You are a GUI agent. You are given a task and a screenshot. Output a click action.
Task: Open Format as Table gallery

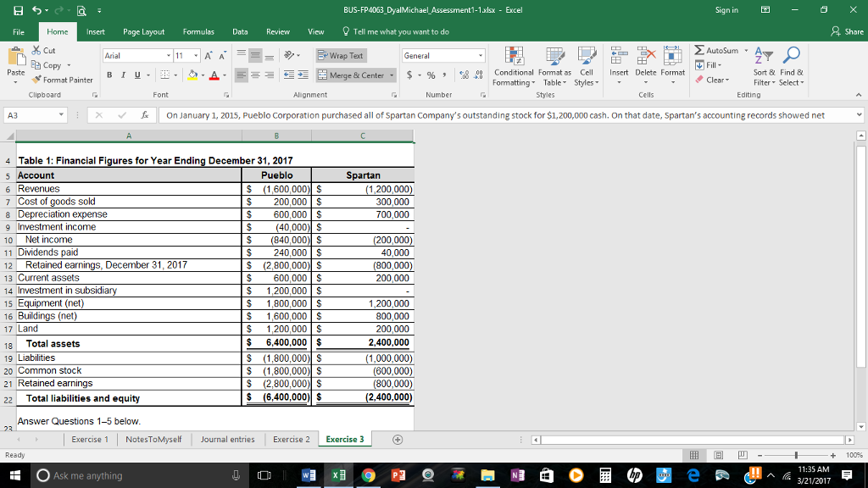pos(554,66)
